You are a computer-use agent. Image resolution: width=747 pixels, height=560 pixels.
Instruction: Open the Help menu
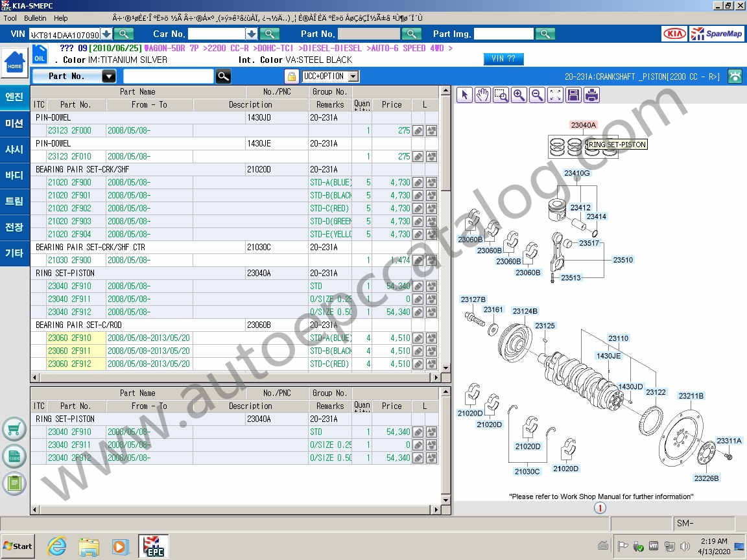coord(61,18)
